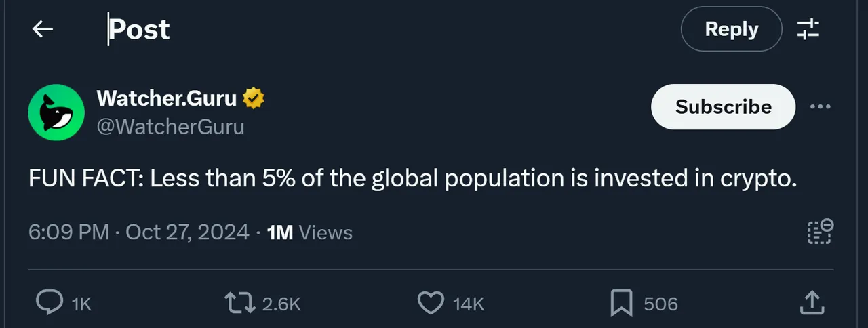View the 1M Views analytics
The width and height of the screenshot is (868, 328).
[x=310, y=232]
